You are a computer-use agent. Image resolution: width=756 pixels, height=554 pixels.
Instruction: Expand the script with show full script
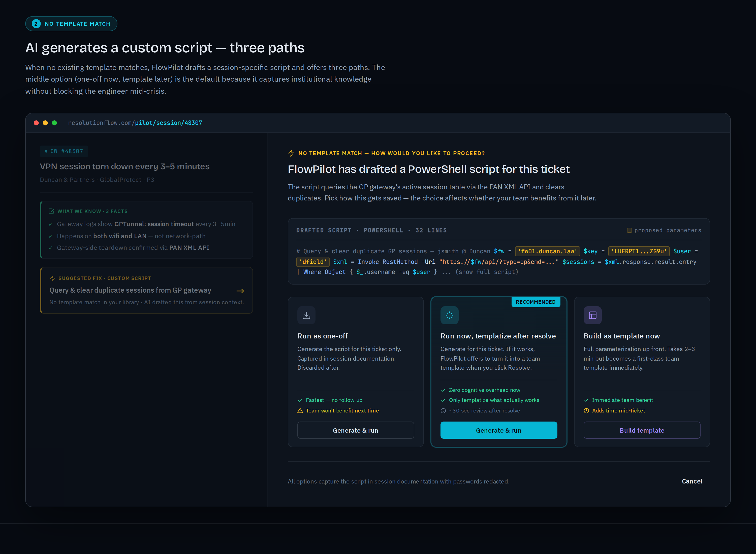(x=487, y=272)
